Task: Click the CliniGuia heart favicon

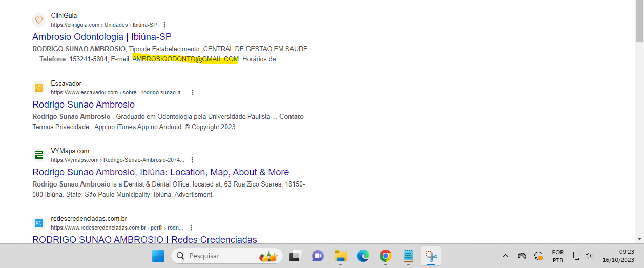Action: pos(38,20)
